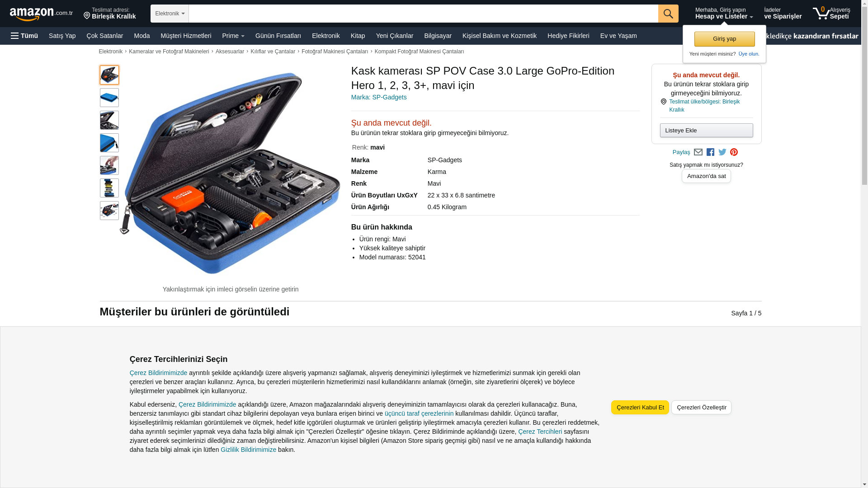Select the second product thumbnail image
Viewport: 868px width, 488px height.
pyautogui.click(x=109, y=98)
